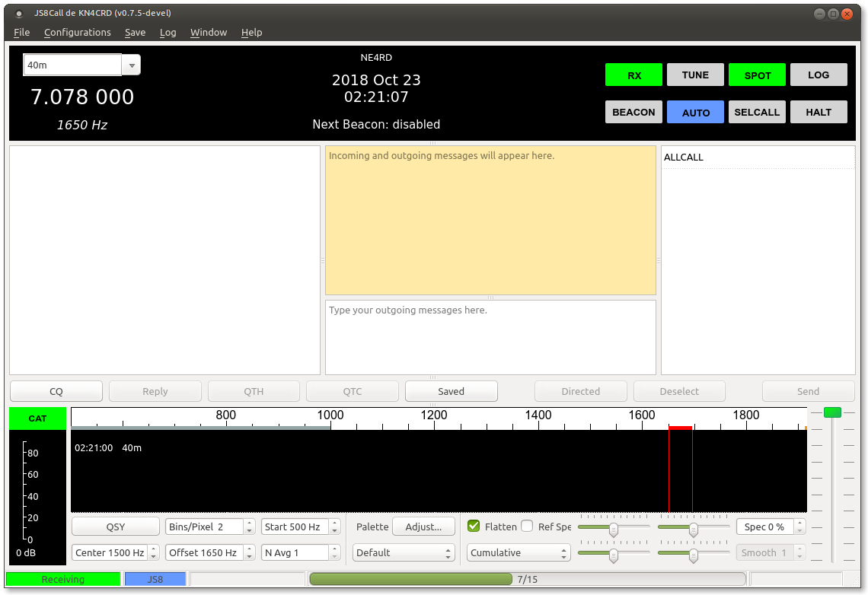This screenshot has height=595, width=868.
Task: Toggle the blue AUTO button
Action: [x=695, y=112]
